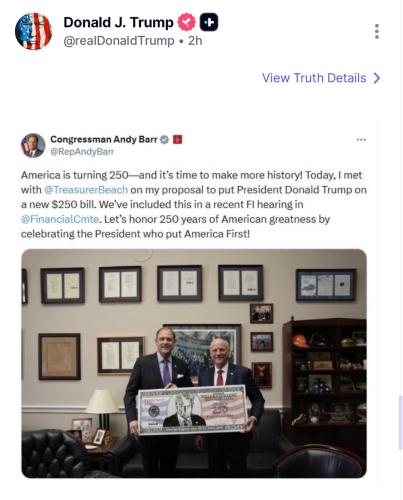Click the @RepAndyBarr handle
Image resolution: width=403 pixels, height=500 pixels.
click(82, 152)
